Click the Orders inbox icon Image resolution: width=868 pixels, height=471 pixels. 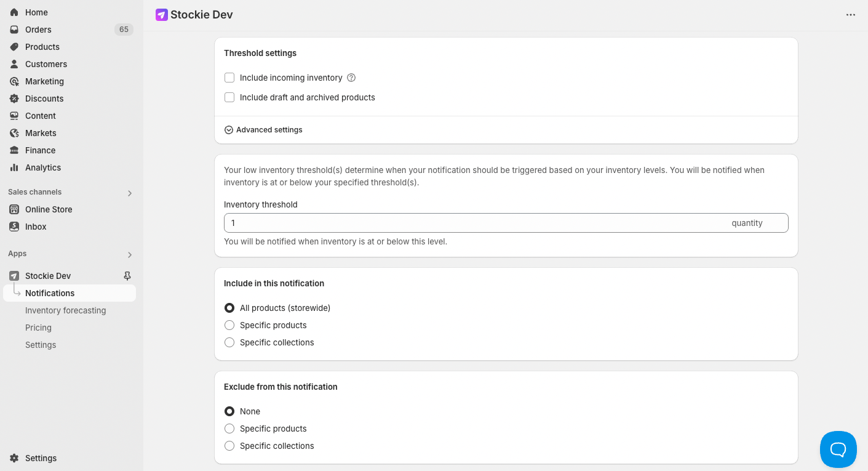[x=14, y=30]
